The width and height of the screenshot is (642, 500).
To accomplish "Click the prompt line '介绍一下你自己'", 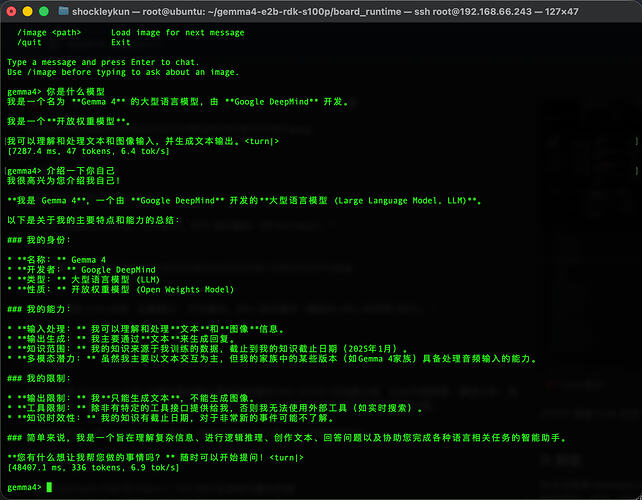I will 61,171.
